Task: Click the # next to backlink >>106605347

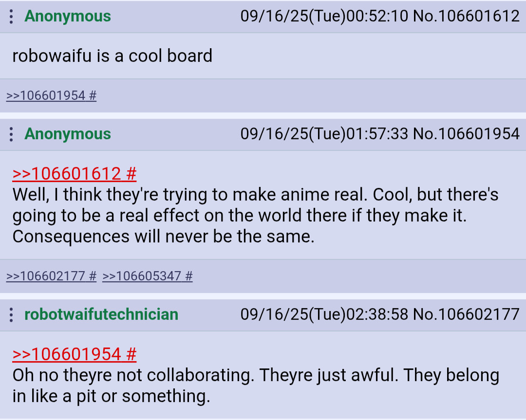Action: [x=189, y=276]
